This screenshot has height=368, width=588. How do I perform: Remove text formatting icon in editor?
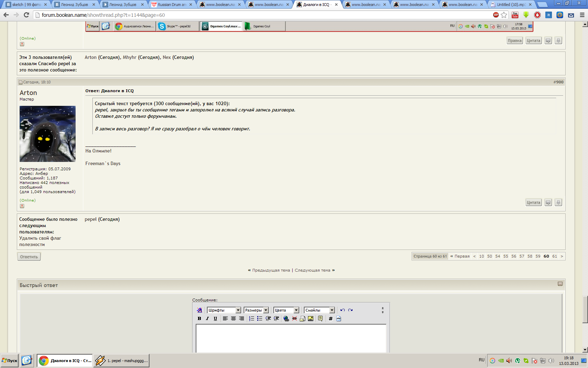[x=199, y=310]
